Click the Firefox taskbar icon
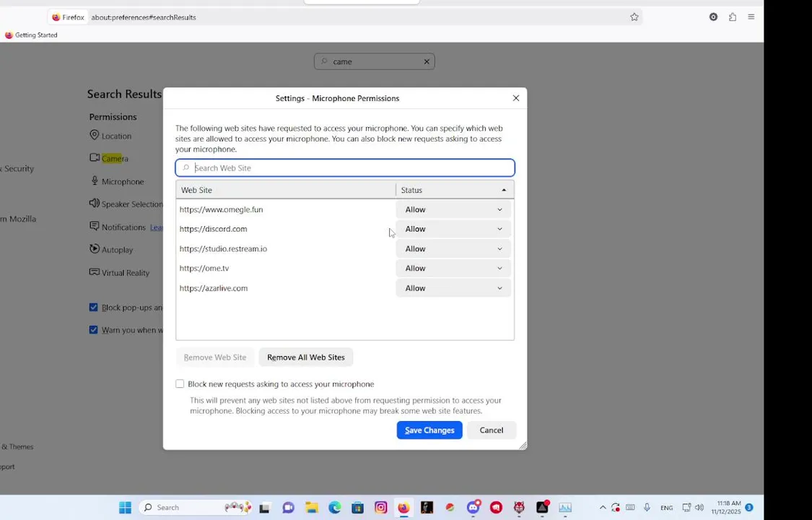The width and height of the screenshot is (812, 520). tap(404, 508)
